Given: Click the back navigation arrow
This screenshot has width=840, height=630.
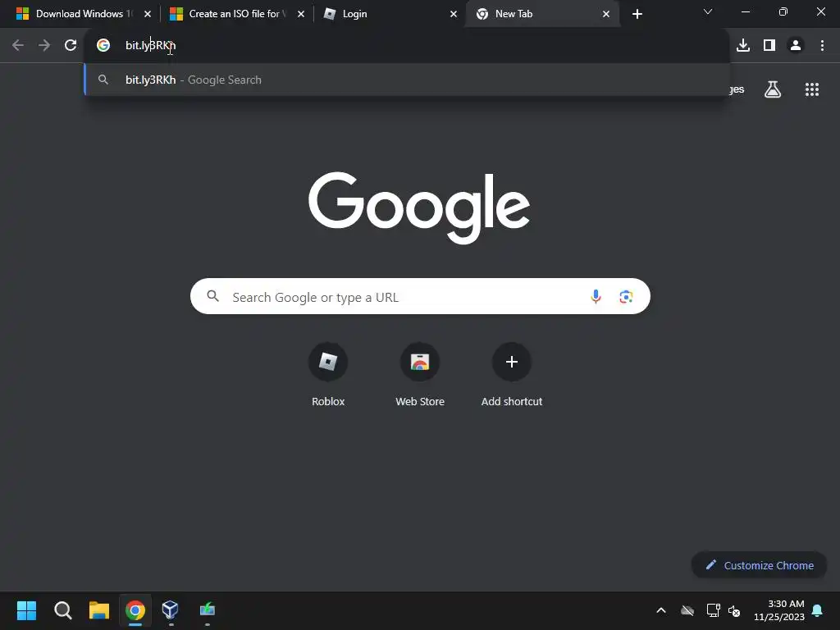Looking at the screenshot, I should 18,46.
